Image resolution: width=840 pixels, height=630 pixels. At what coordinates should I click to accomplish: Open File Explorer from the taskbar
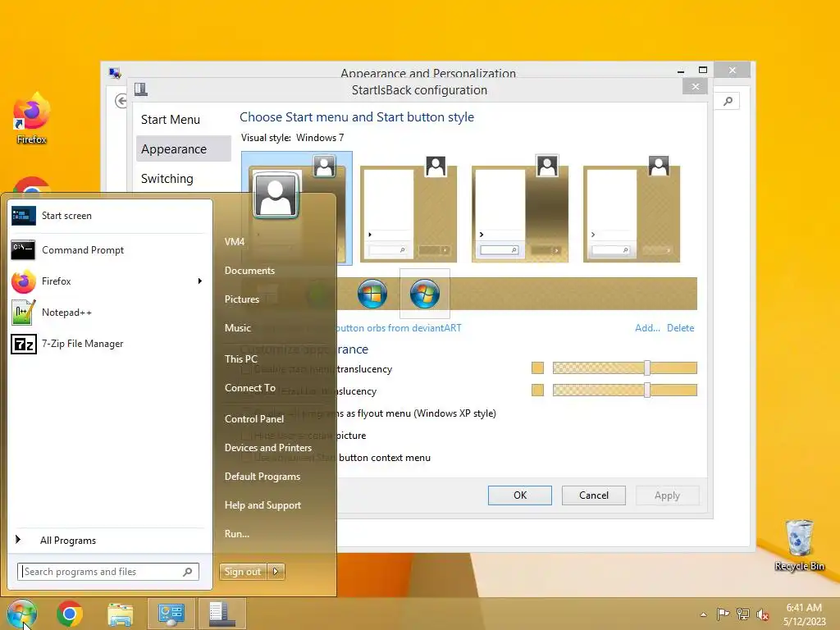(x=120, y=614)
